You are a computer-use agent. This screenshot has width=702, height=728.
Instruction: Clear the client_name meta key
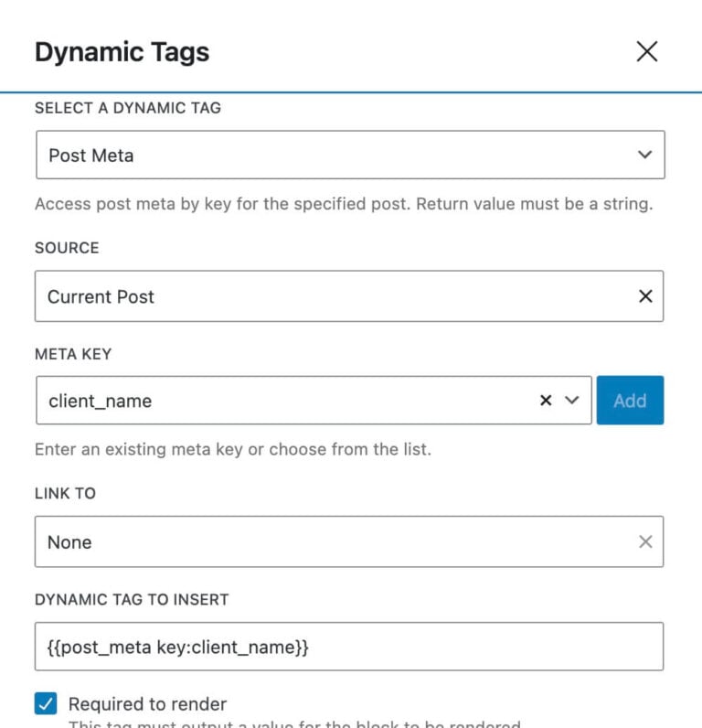(546, 401)
